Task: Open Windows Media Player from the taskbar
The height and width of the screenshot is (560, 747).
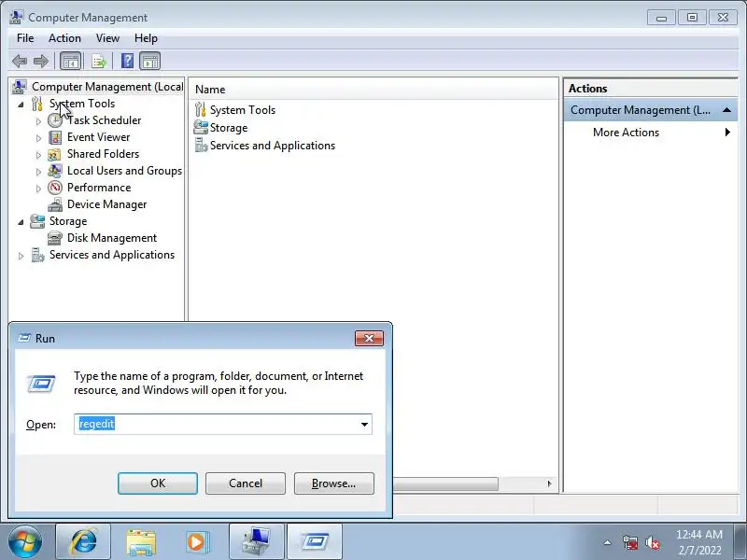Action: click(x=198, y=542)
